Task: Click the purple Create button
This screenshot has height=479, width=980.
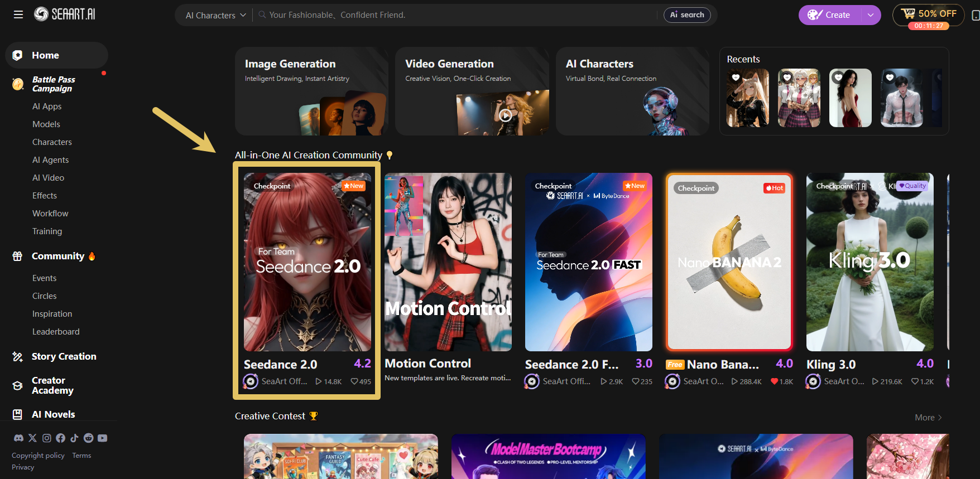Action: click(x=830, y=15)
